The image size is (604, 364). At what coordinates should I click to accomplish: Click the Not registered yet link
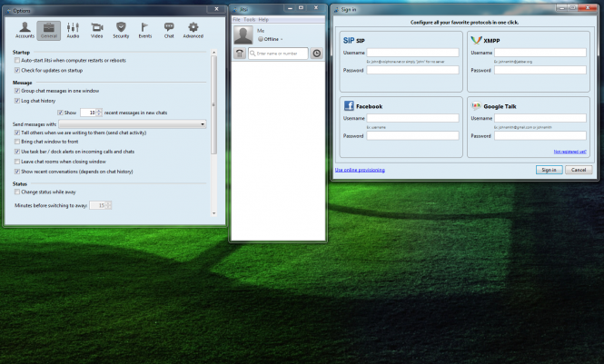[569, 152]
